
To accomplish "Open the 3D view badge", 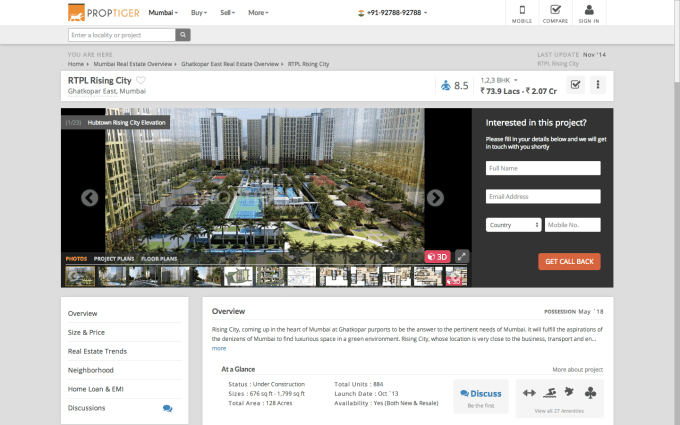I will click(x=438, y=257).
